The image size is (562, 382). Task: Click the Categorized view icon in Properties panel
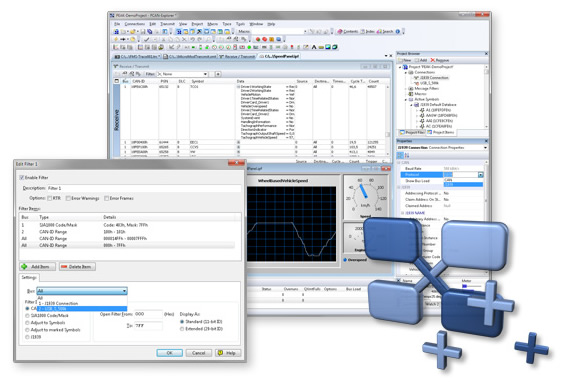coord(400,155)
